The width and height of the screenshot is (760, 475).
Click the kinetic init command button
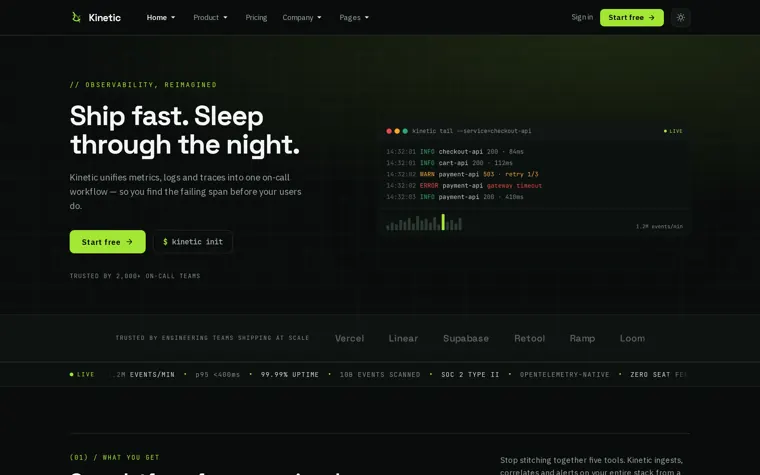tap(193, 241)
